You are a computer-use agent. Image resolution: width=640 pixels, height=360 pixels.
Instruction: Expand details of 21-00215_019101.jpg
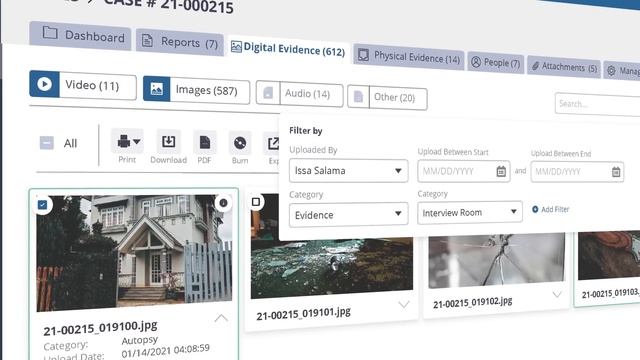[404, 304]
